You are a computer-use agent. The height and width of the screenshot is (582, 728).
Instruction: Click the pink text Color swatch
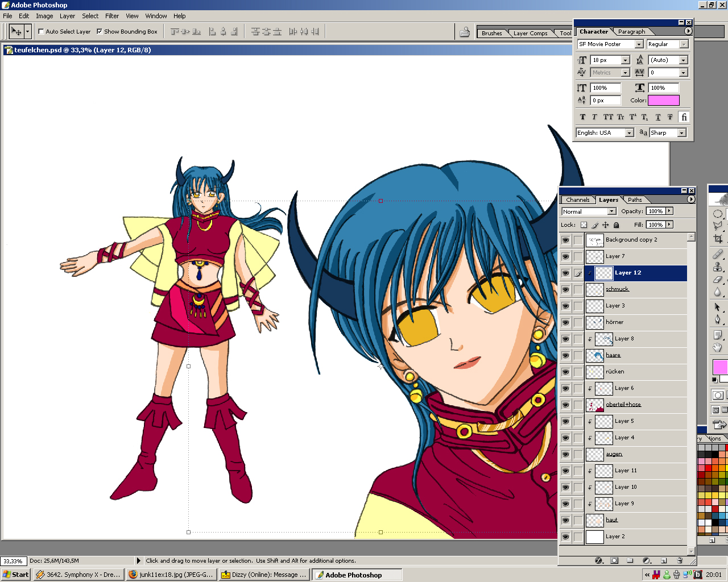pos(663,101)
